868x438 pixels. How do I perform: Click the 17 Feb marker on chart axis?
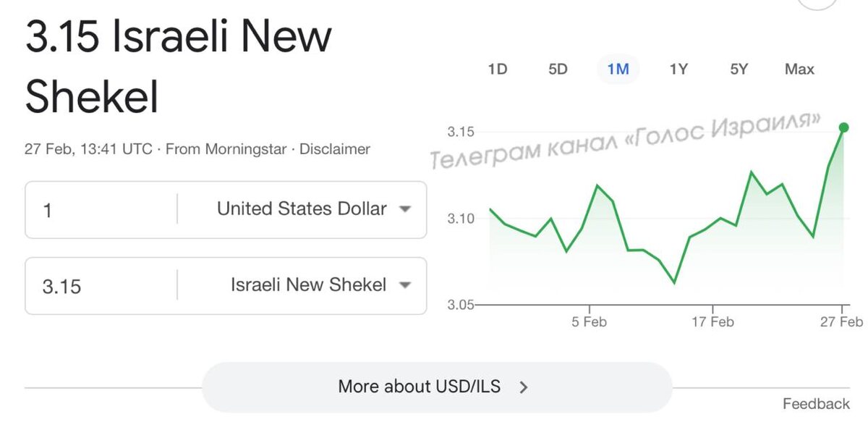(712, 321)
